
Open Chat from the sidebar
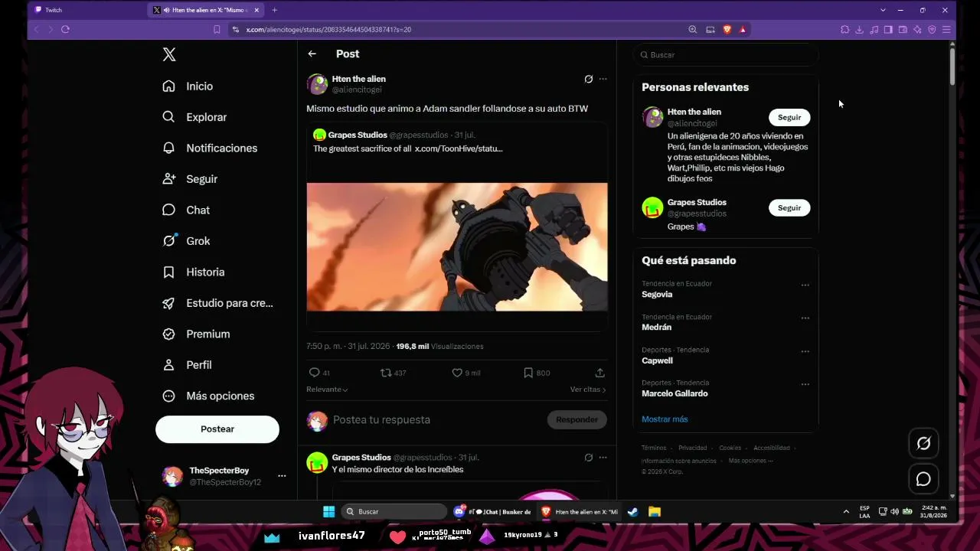pyautogui.click(x=186, y=210)
